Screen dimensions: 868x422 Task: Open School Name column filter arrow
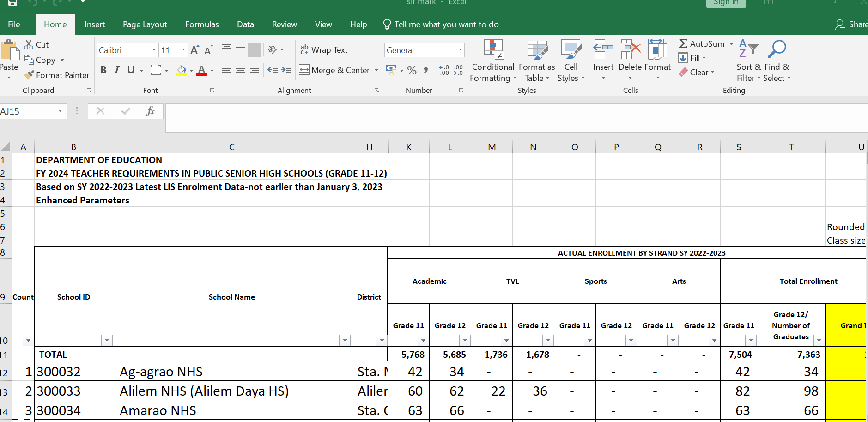(x=345, y=341)
